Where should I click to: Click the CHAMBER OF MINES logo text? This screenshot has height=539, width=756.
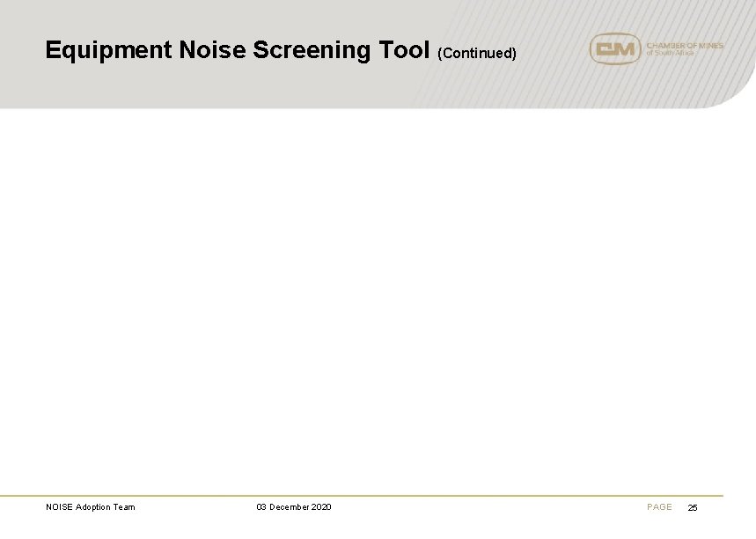pos(684,45)
